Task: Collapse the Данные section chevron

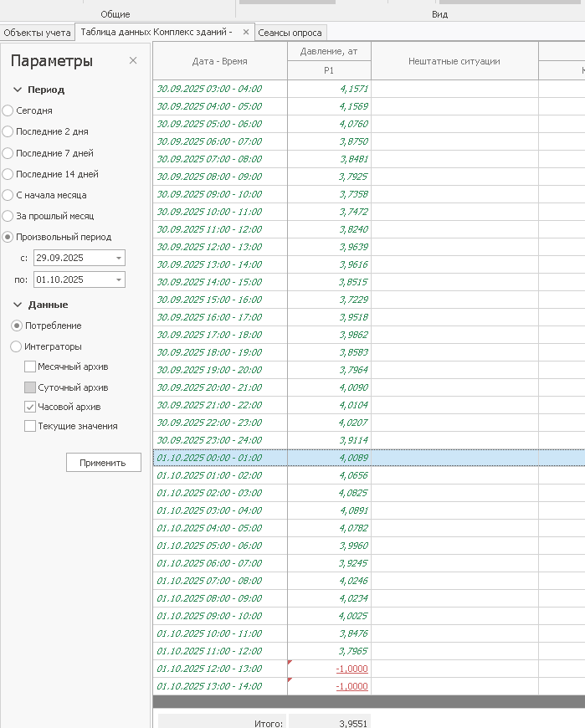Action: (x=18, y=305)
